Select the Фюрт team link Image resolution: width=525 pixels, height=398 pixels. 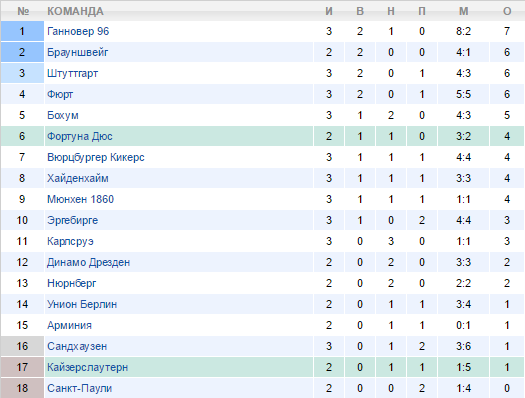click(x=60, y=94)
